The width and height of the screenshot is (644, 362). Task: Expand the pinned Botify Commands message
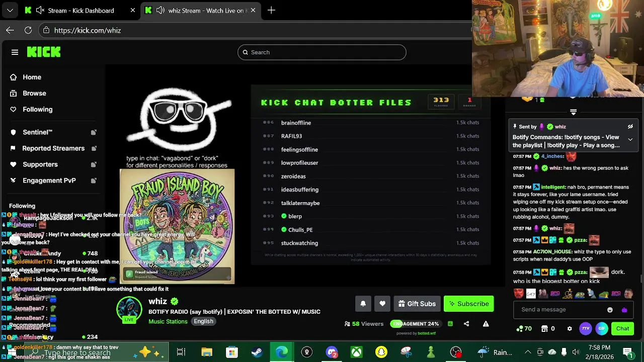[x=630, y=139]
